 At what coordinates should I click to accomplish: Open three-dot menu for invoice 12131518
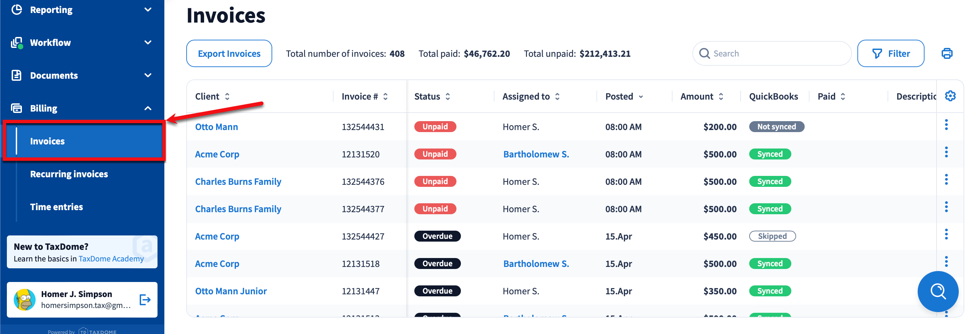pos(946,262)
